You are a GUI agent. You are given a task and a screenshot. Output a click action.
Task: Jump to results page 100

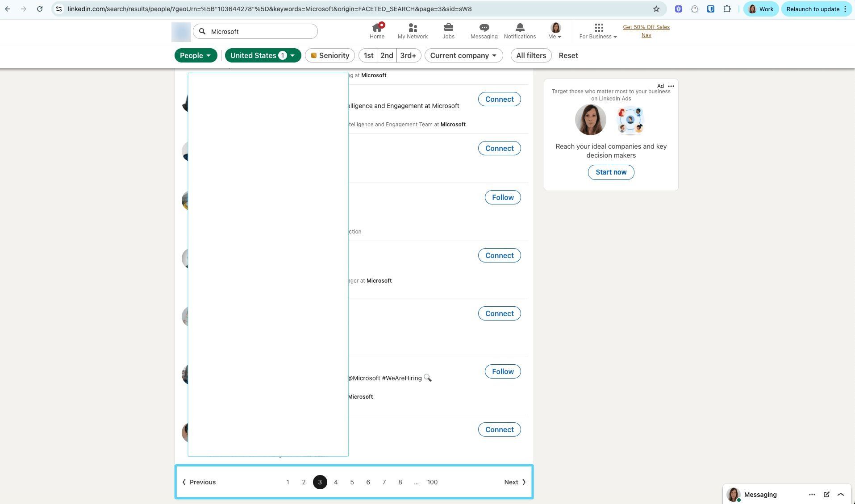pos(432,482)
